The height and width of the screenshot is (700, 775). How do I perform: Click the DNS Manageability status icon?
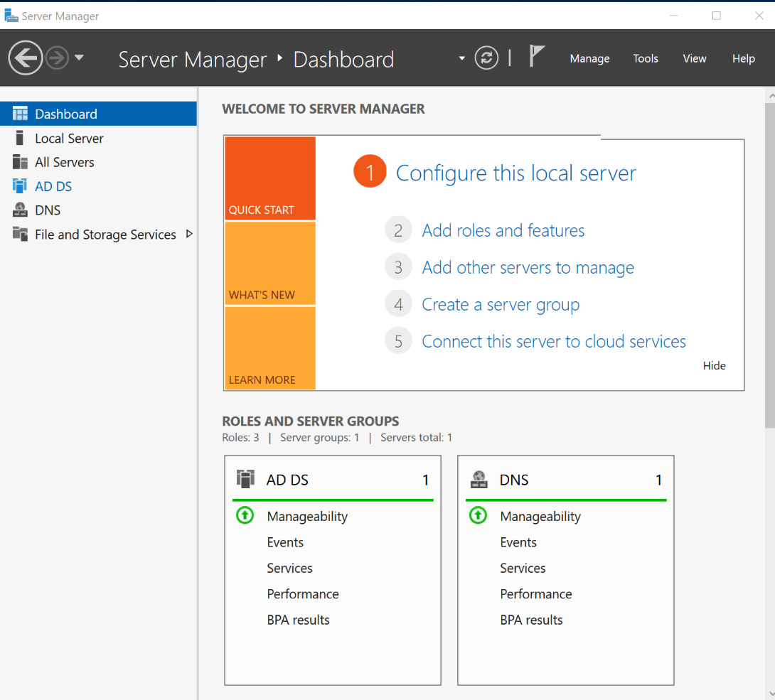[478, 515]
